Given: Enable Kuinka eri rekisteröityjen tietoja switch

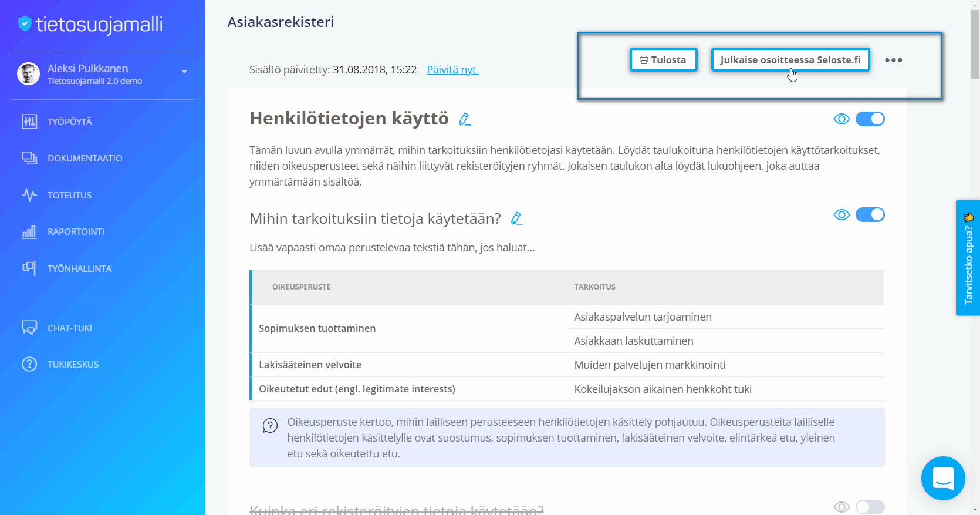Looking at the screenshot, I should [x=870, y=507].
